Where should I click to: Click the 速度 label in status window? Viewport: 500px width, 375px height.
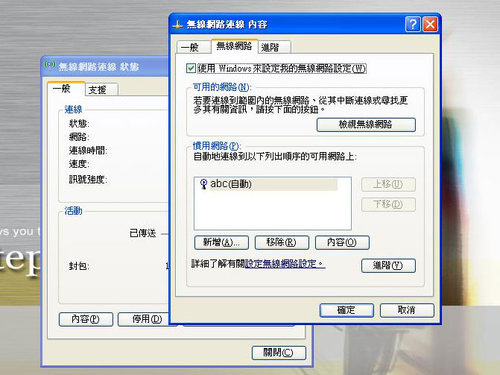point(79,164)
